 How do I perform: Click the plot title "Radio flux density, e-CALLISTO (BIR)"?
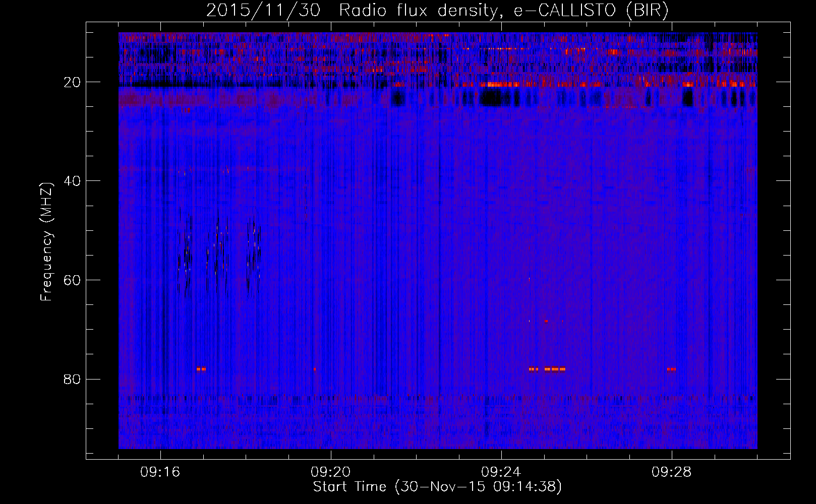point(504,11)
